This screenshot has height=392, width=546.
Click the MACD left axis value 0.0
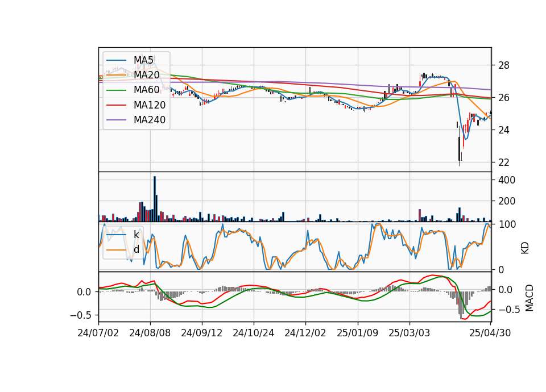click(85, 292)
